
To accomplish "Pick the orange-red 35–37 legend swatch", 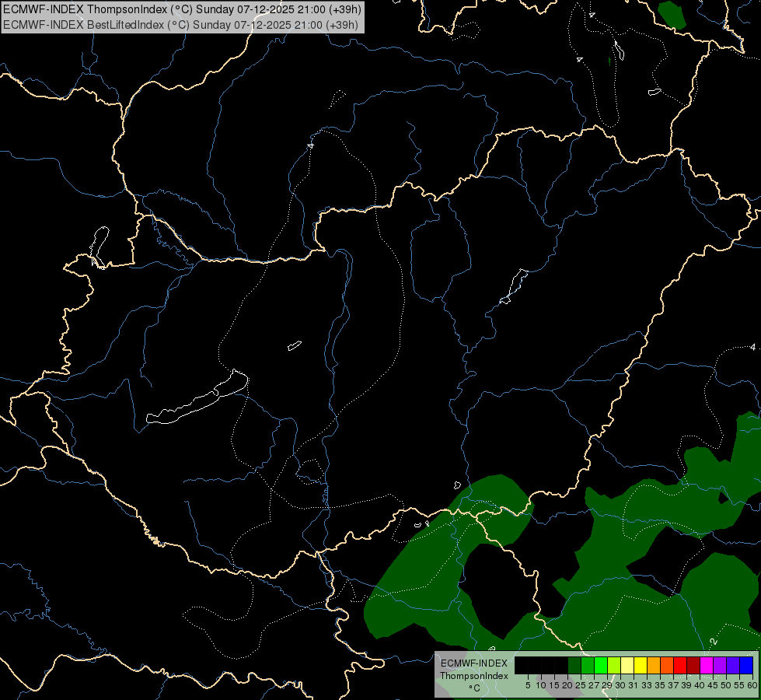I will (x=667, y=665).
